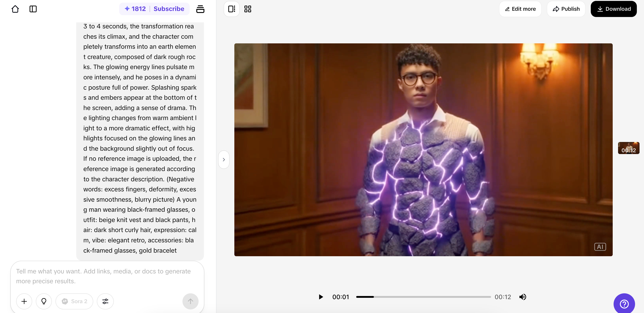The image size is (644, 313).
Task: Click the Subscribe link
Action: tap(169, 9)
